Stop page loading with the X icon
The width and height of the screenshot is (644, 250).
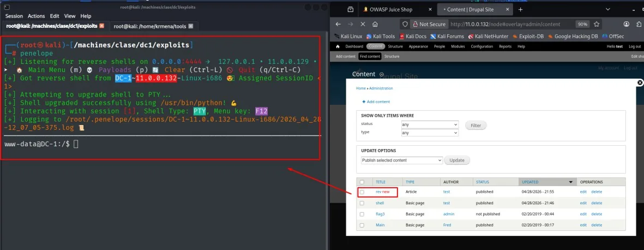pyautogui.click(x=363, y=24)
